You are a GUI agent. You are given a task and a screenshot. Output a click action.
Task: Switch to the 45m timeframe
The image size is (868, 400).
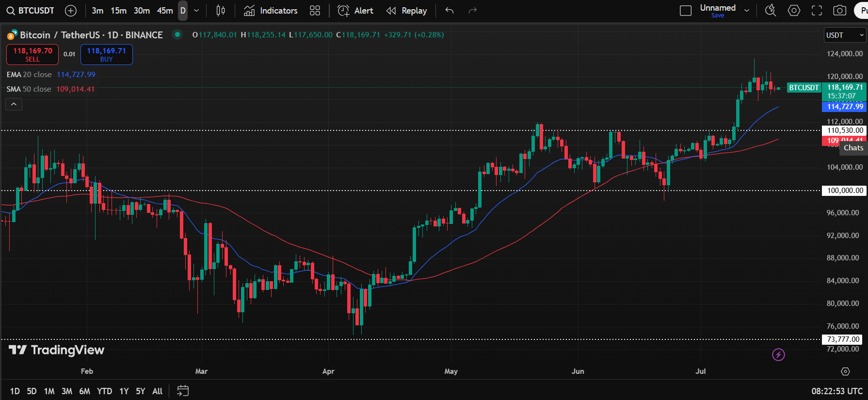165,11
